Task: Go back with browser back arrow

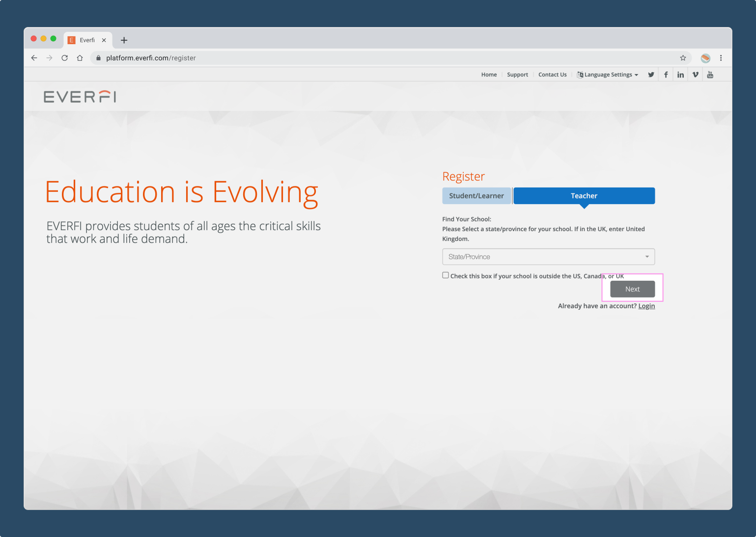Action: (x=34, y=58)
